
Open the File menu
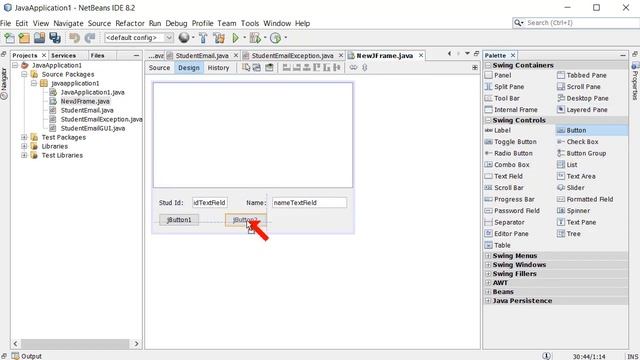pos(6,23)
